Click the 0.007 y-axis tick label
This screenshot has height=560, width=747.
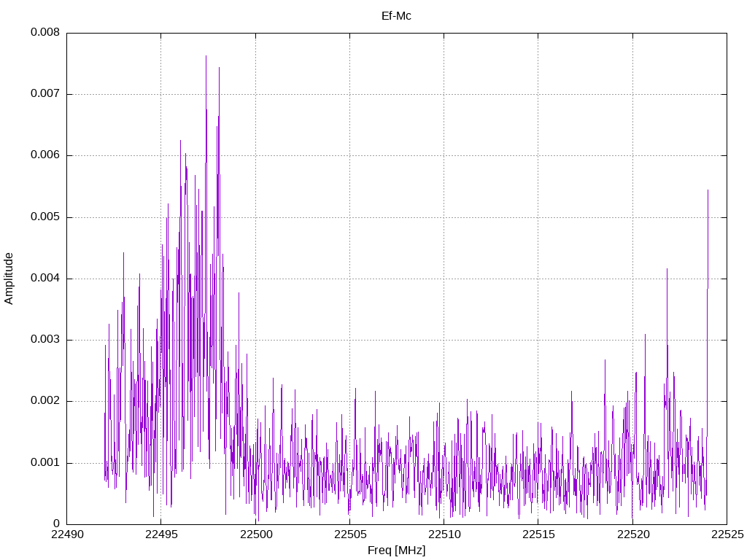coord(45,93)
